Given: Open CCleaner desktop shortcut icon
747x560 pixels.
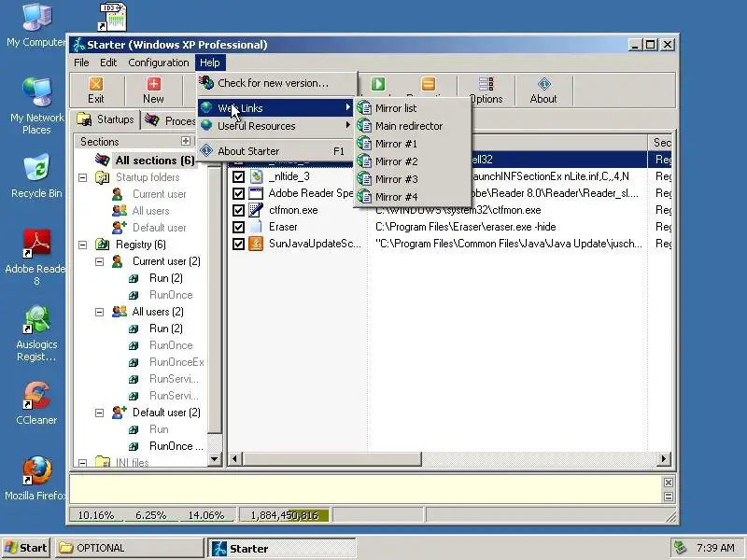Looking at the screenshot, I should [x=36, y=396].
